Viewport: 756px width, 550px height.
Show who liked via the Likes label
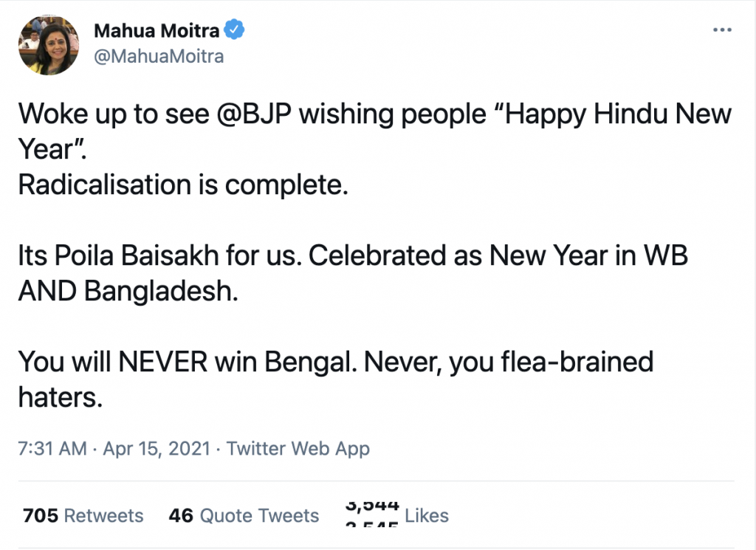pyautogui.click(x=427, y=515)
